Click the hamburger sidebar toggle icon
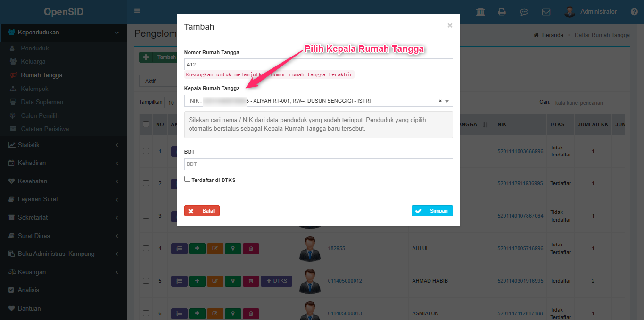The height and width of the screenshot is (320, 644). coord(137,11)
